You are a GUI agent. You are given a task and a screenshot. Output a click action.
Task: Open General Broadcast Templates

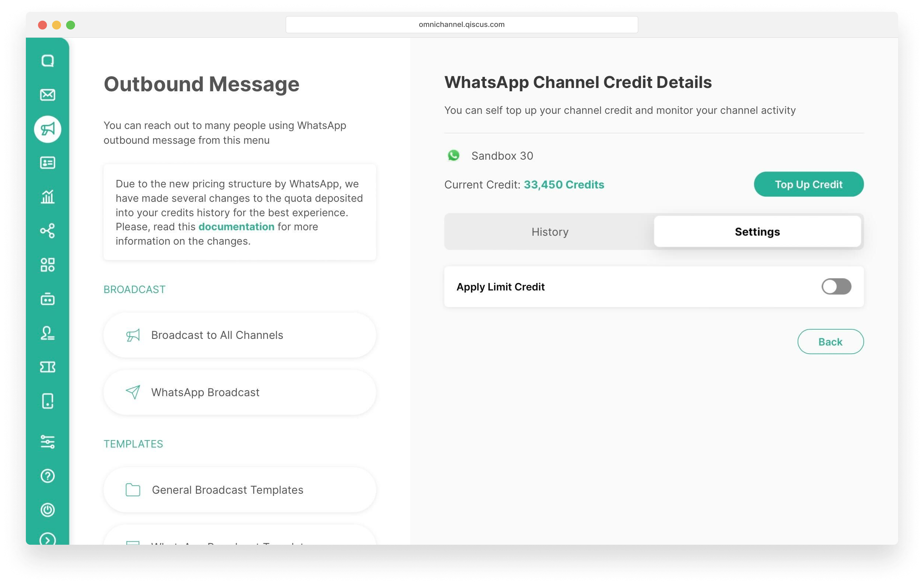(x=240, y=490)
